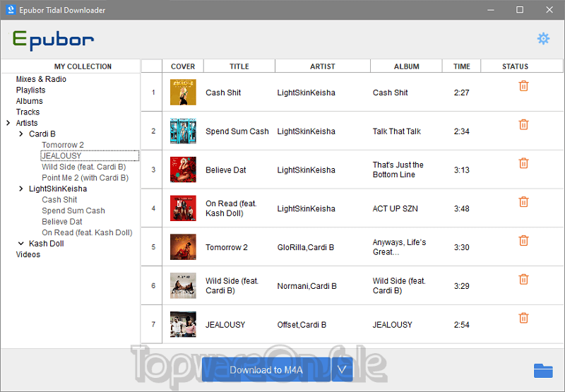Select Point Me 2 (with Cardi B)
This screenshot has width=565, height=392.
coord(85,178)
